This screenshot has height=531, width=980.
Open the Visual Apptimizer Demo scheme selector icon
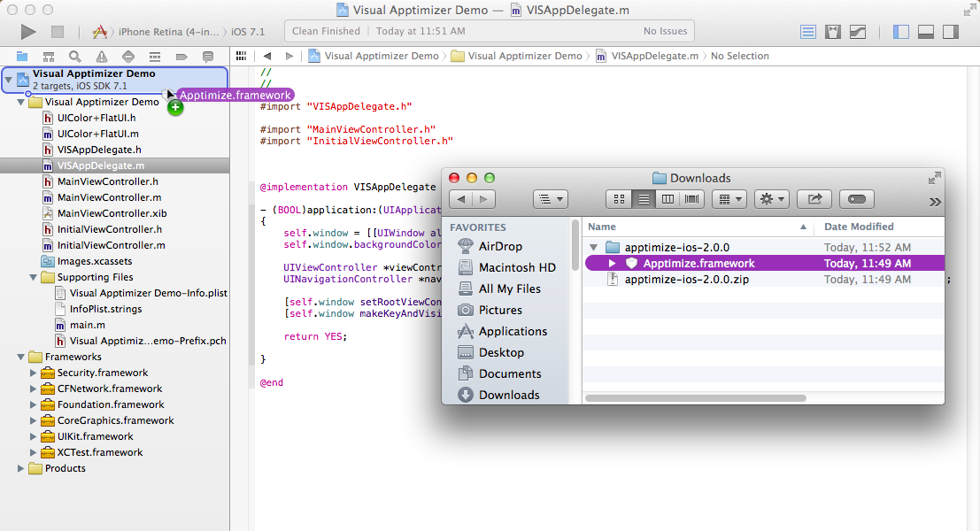(99, 31)
